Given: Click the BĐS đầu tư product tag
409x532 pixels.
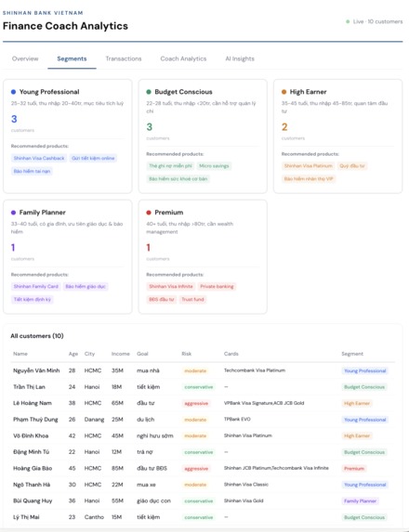Looking at the screenshot, I should tap(162, 299).
